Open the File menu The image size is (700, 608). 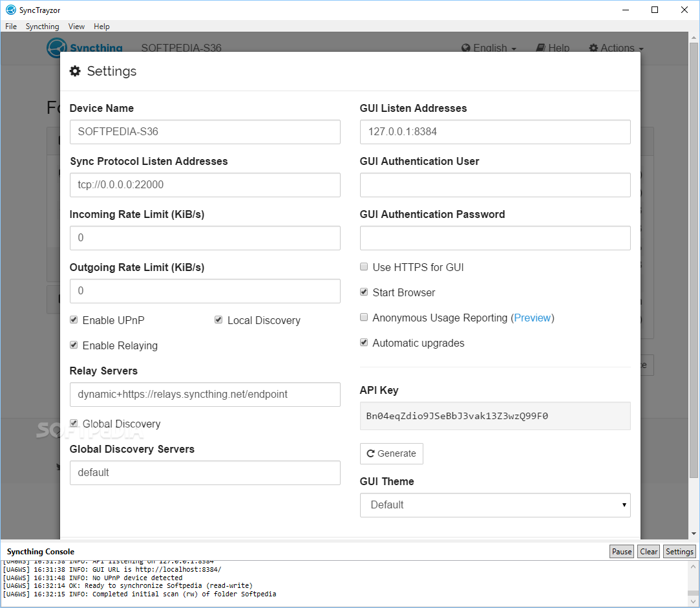click(11, 27)
